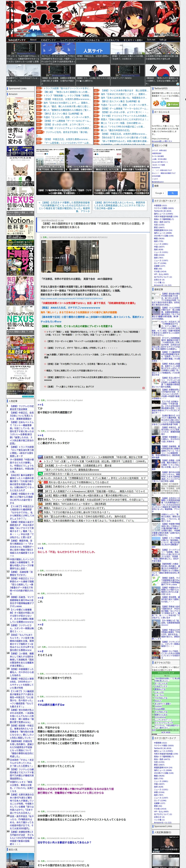Open the 人気サイト blue thumbnail tile

pyautogui.click(x=93, y=53)
